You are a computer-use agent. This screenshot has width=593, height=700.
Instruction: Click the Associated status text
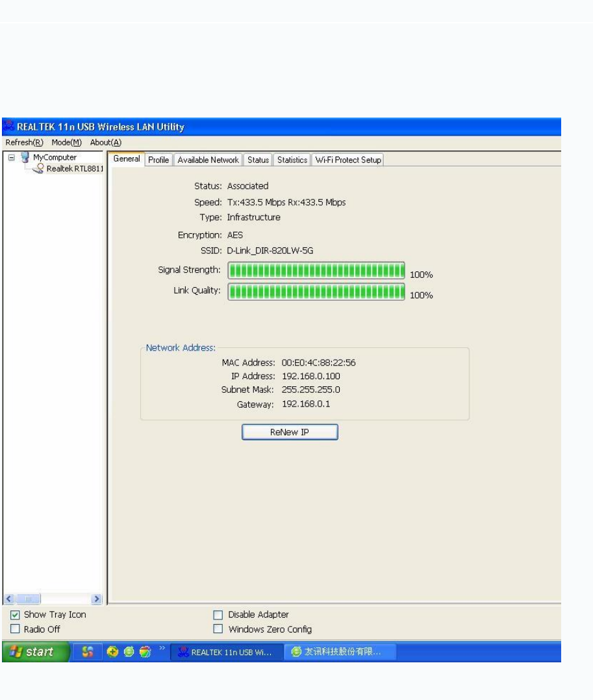click(248, 186)
